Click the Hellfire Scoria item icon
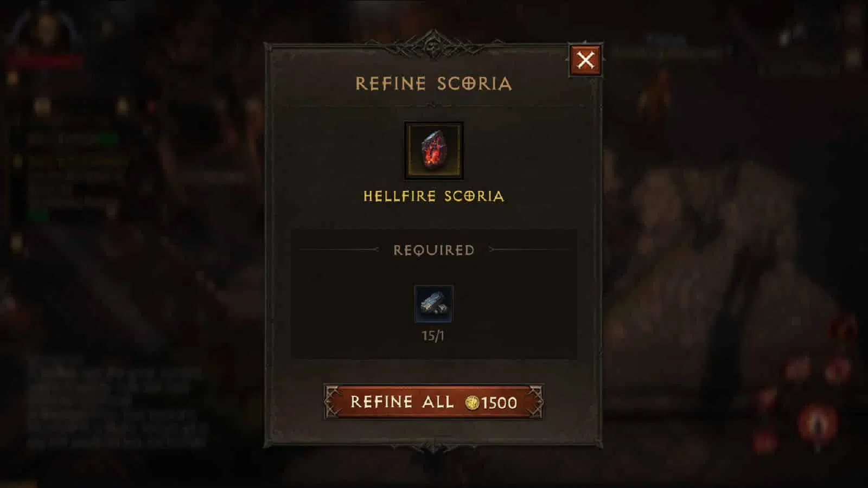 pos(433,151)
